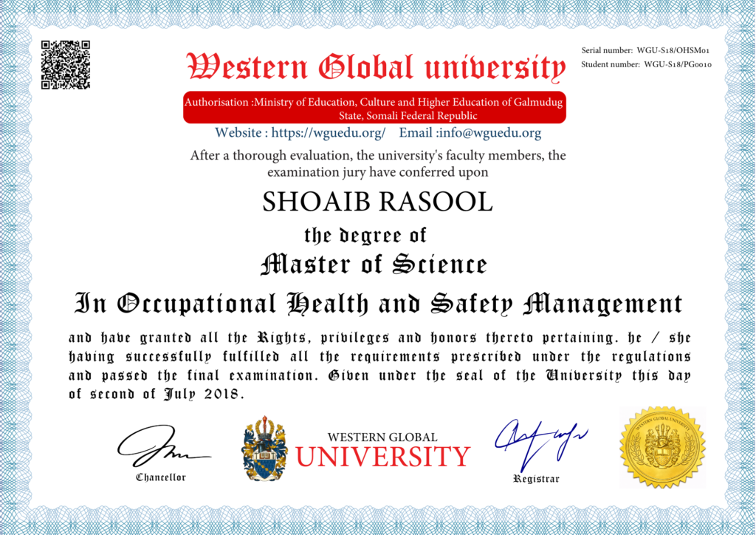756x535 pixels.
Task: Click the student number WGU-S18/PG0010
Action: [x=678, y=64]
